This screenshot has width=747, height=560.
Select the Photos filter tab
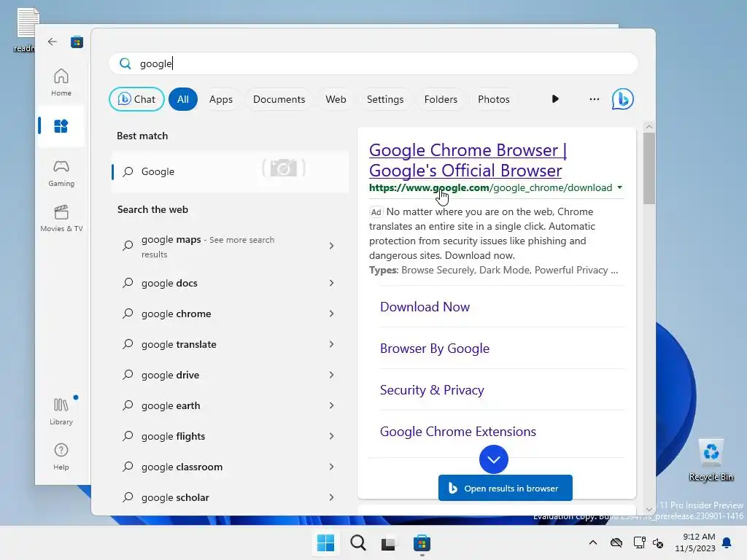pos(494,99)
